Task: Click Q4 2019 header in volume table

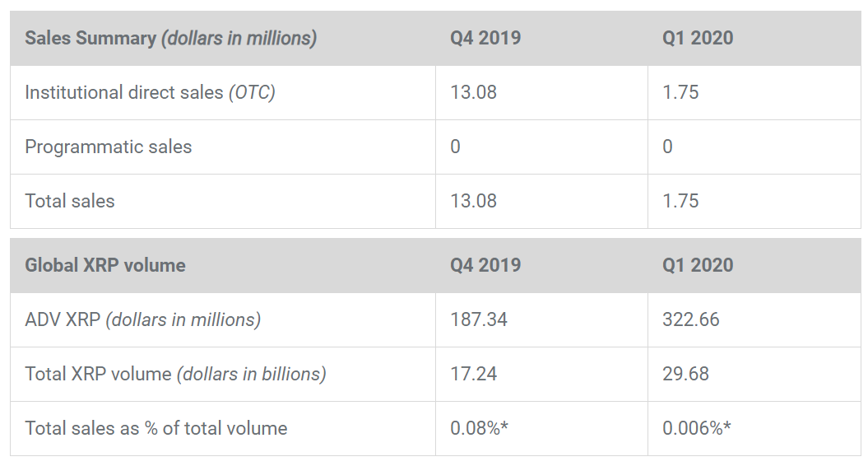Action: point(485,265)
